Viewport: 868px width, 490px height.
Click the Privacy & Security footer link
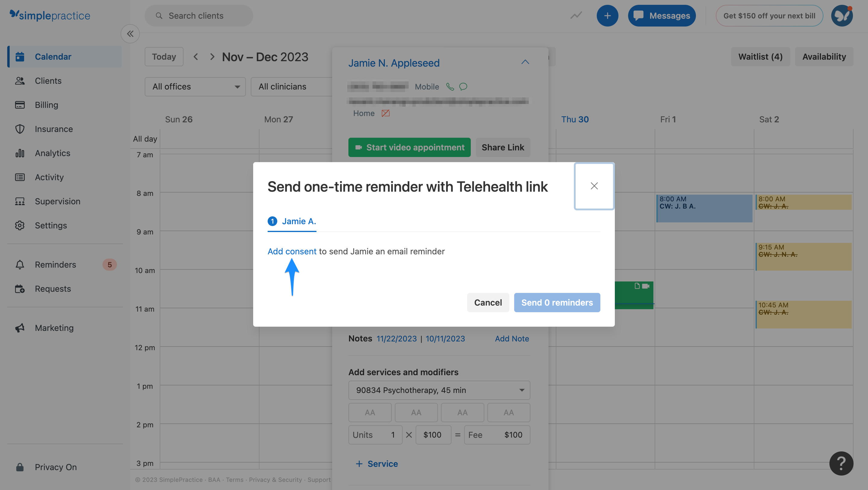tap(275, 479)
